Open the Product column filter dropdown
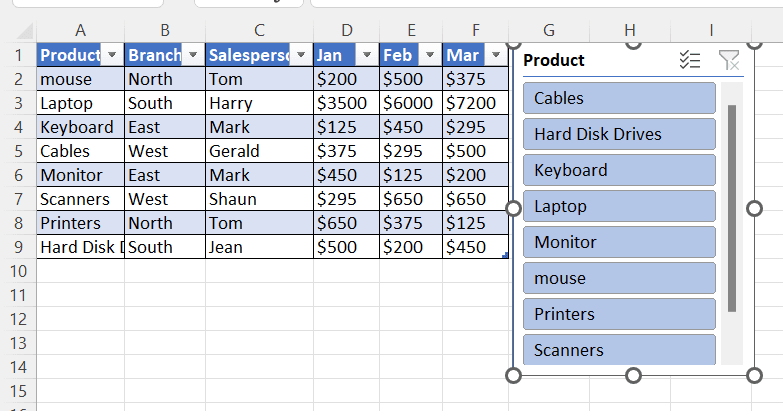Image resolution: width=783 pixels, height=411 pixels. (x=112, y=55)
